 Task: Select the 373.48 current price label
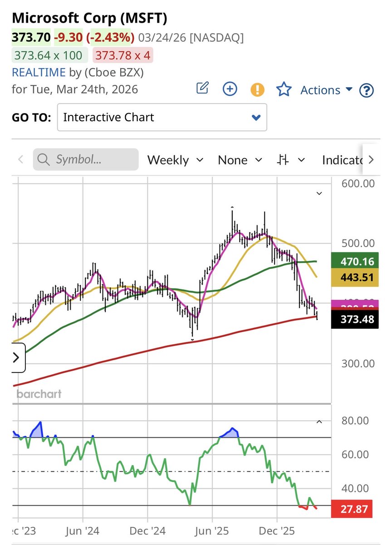point(354,319)
